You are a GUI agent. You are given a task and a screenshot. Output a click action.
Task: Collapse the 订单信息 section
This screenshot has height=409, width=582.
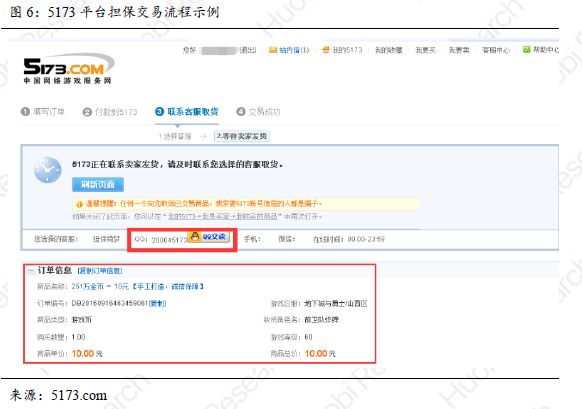pyautogui.click(x=30, y=271)
